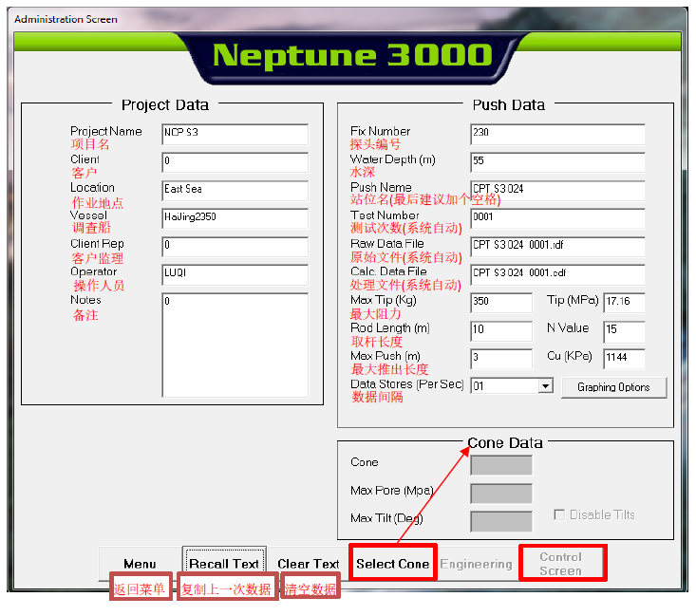Click the Max Push (m) field

pyautogui.click(x=501, y=359)
